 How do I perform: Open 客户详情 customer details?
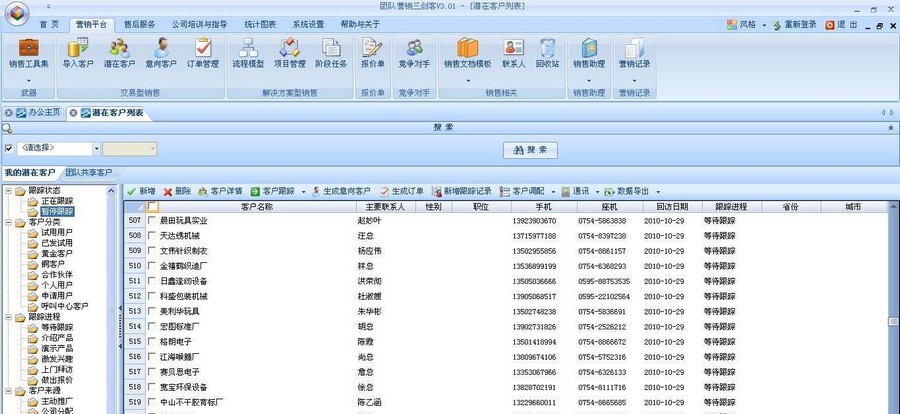point(220,191)
